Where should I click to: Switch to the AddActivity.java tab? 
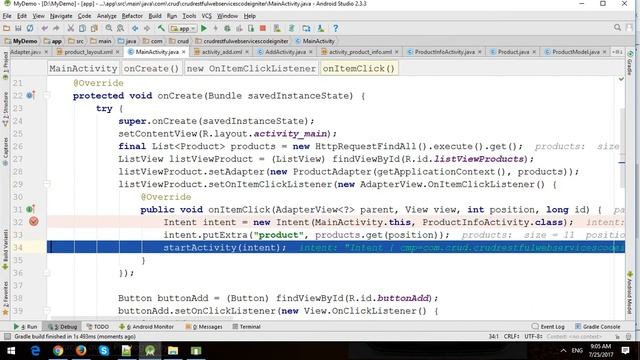pos(285,52)
